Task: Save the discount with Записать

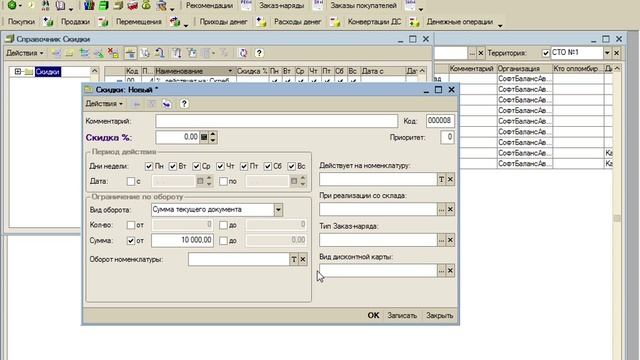Action: tap(402, 316)
